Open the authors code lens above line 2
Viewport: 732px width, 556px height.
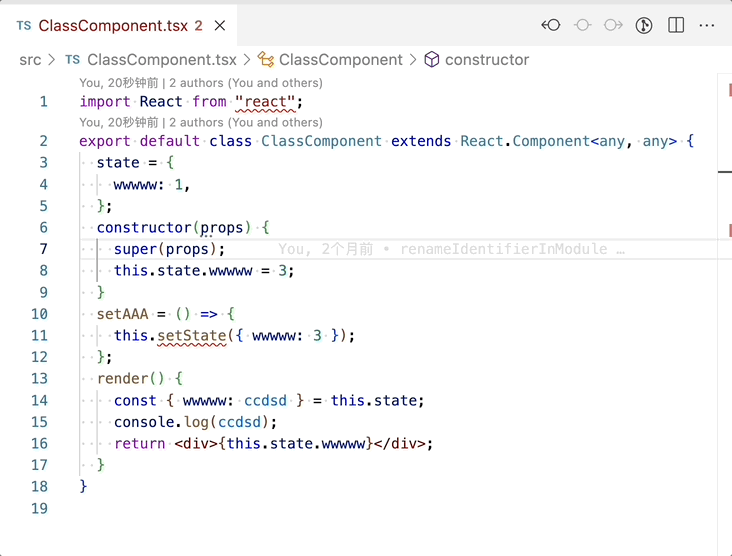pyautogui.click(x=201, y=123)
